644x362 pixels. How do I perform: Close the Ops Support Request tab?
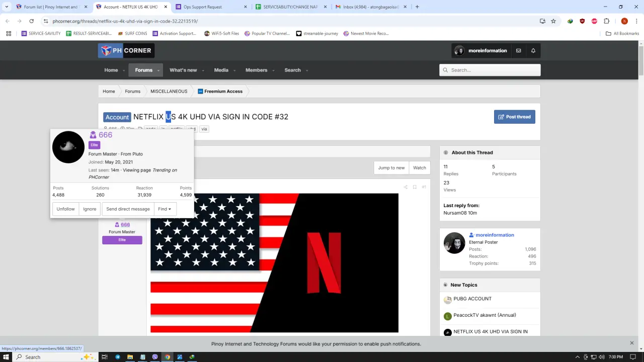(245, 7)
